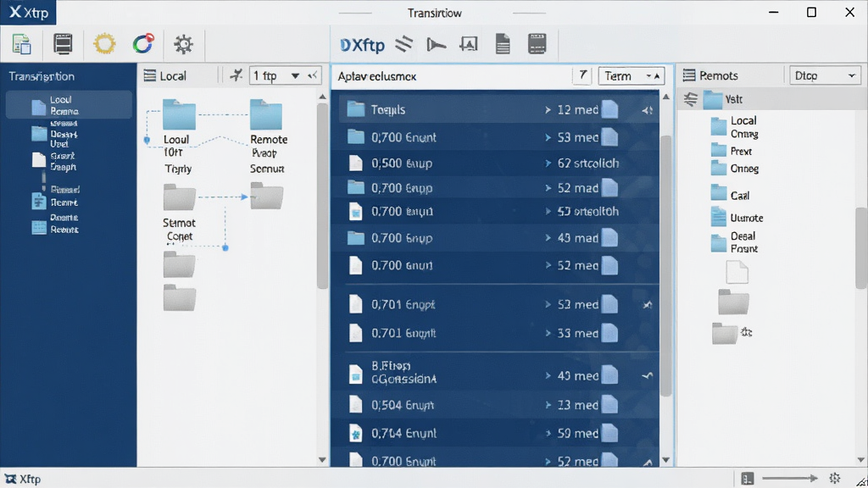Select Roaente Rewunt sidebar item
This screenshot has width=868, height=488.
coord(55,224)
